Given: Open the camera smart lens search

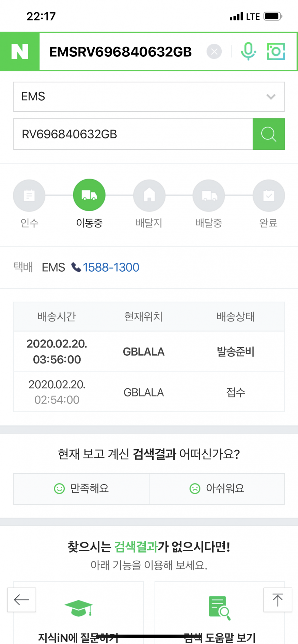Looking at the screenshot, I should [276, 52].
